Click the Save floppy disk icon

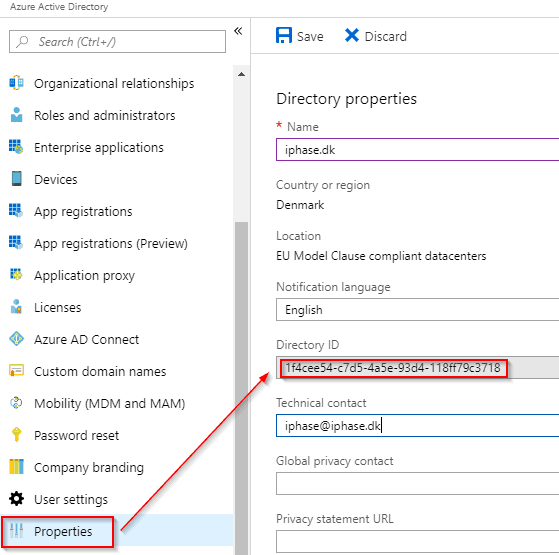pyautogui.click(x=284, y=36)
